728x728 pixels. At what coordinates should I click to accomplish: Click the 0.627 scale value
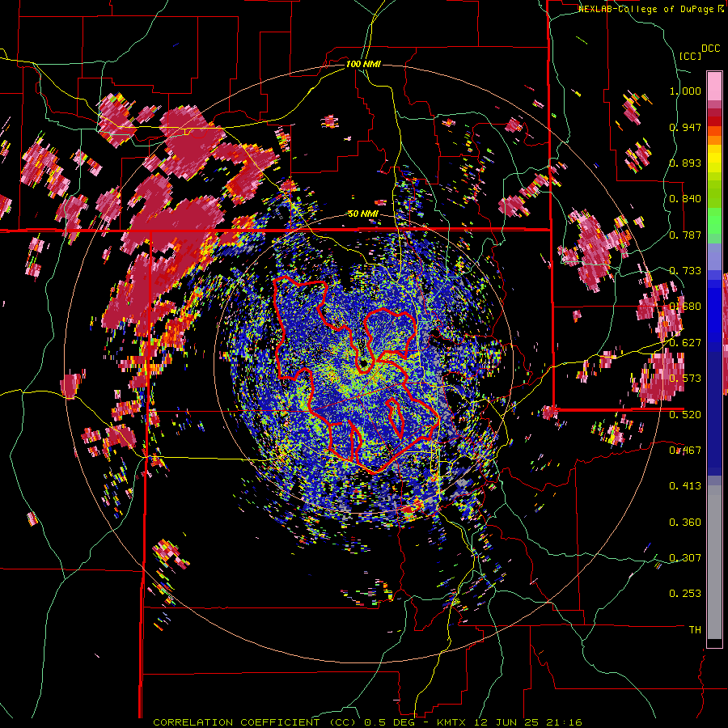pyautogui.click(x=685, y=343)
